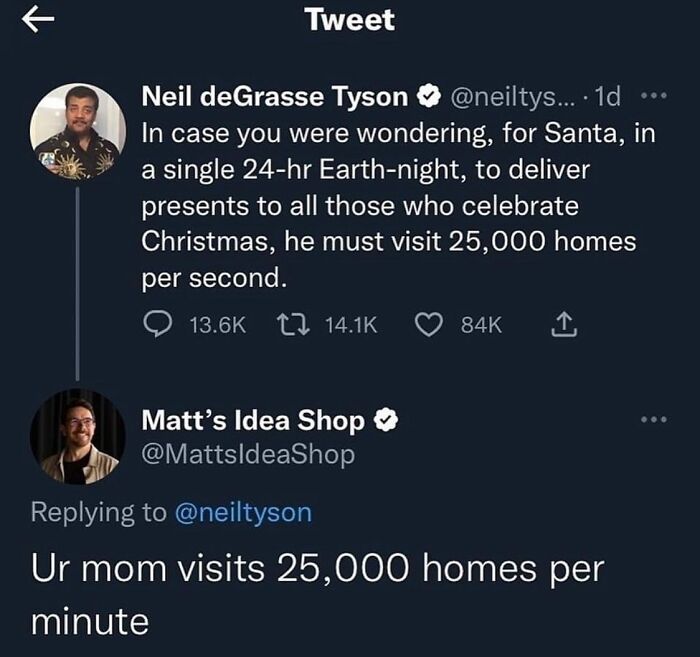Image resolution: width=700 pixels, height=657 pixels.
Task: Click the reply speech bubble icon
Action: pos(157,324)
